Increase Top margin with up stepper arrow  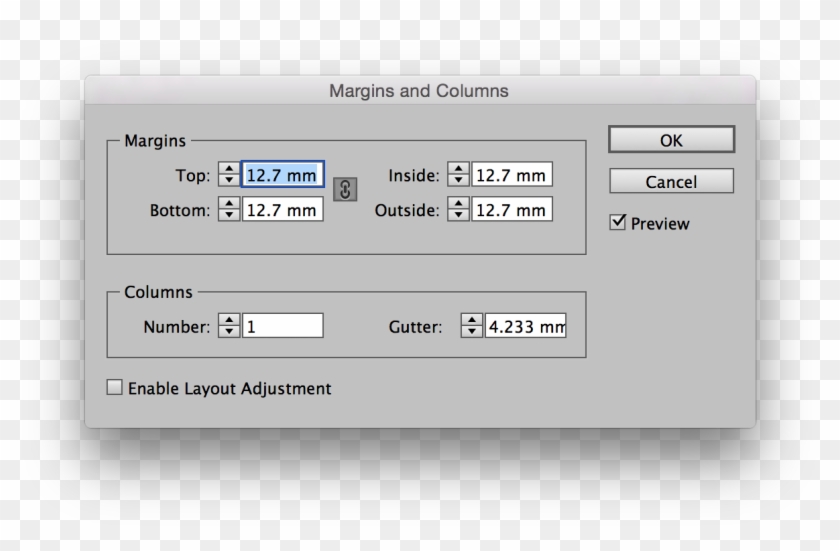coord(229,169)
